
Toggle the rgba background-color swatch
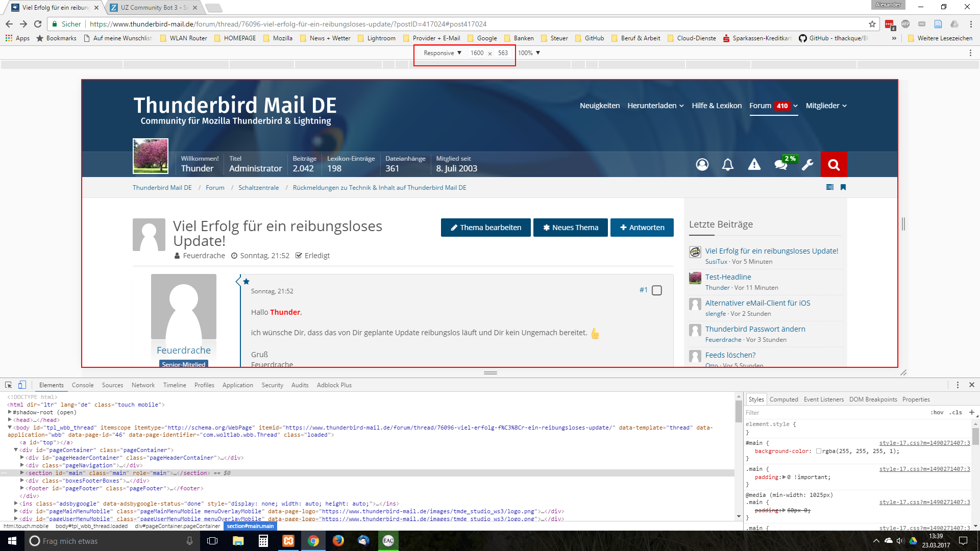819,451
